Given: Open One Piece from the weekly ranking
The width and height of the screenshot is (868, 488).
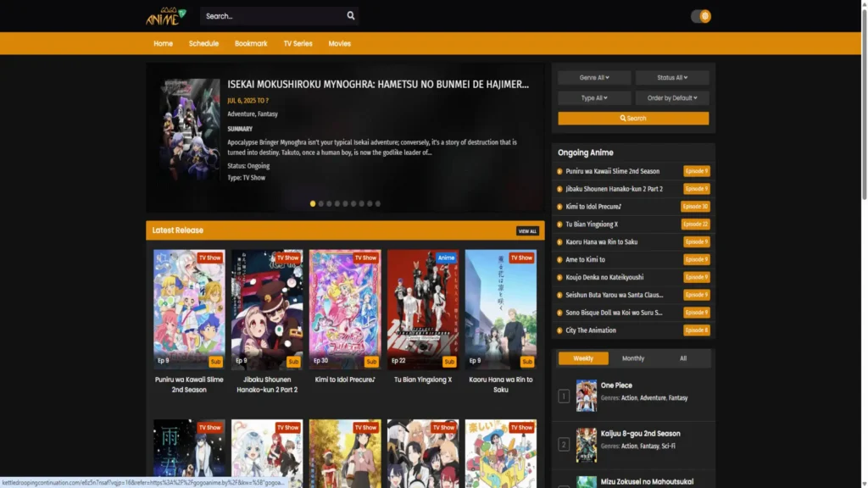Looking at the screenshot, I should pos(616,385).
